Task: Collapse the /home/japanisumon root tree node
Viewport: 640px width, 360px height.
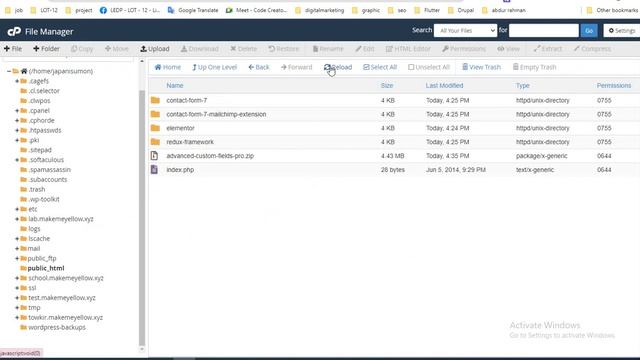Action: click(9, 71)
